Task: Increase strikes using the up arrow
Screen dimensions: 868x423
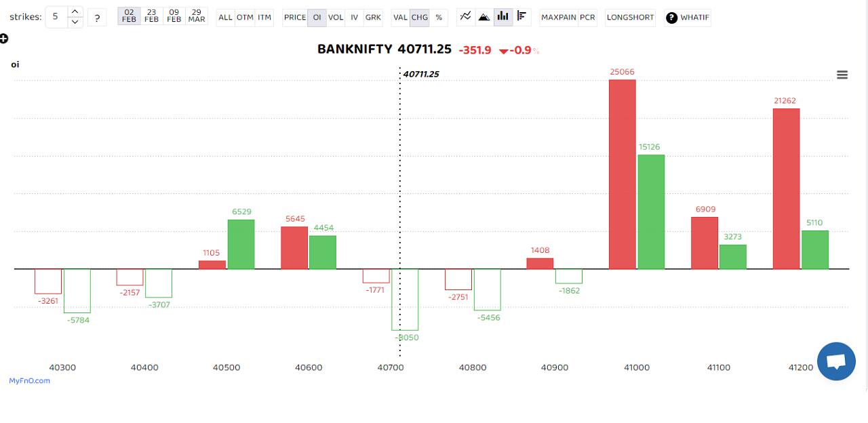Action: (x=75, y=13)
